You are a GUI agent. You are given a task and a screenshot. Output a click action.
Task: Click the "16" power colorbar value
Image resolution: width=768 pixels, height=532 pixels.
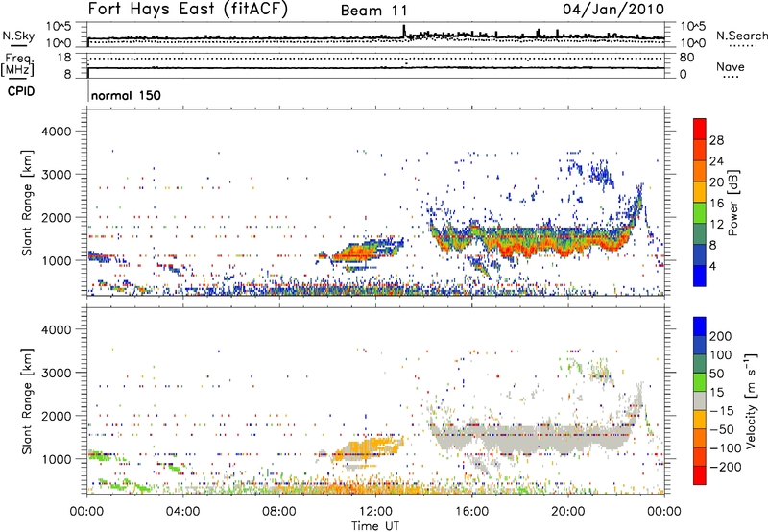pyautogui.click(x=716, y=204)
